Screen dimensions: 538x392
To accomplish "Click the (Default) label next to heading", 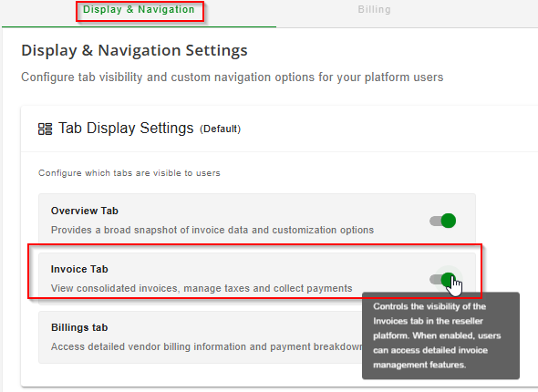I will click(x=221, y=129).
